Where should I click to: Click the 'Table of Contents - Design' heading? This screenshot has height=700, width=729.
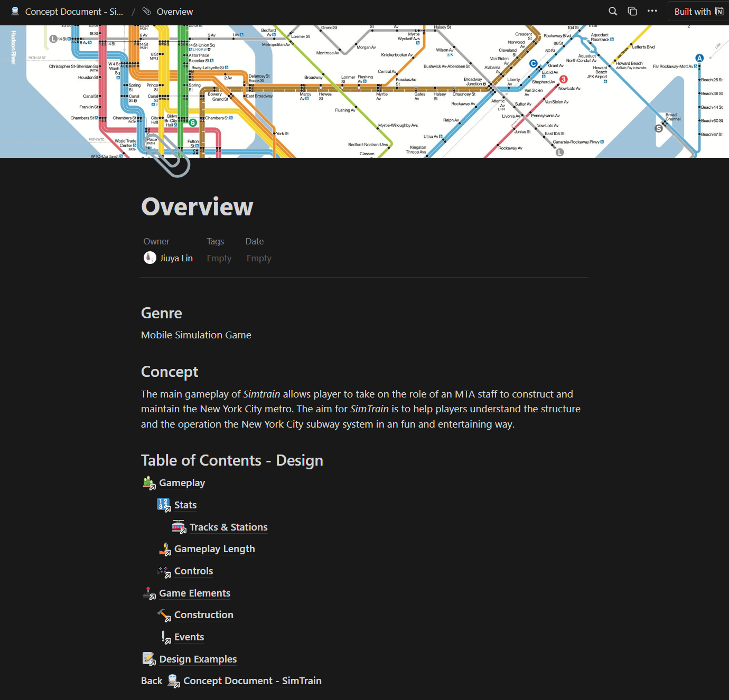click(232, 460)
